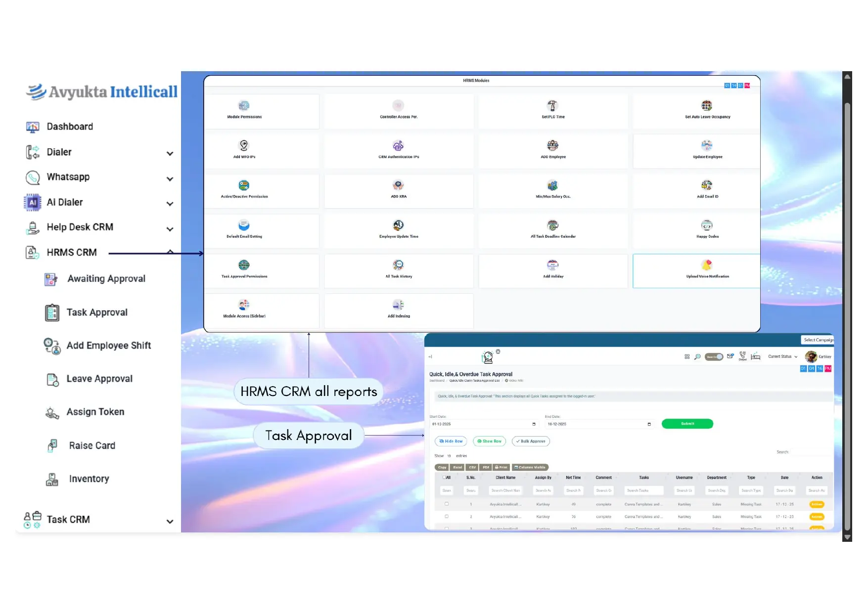Image resolution: width=868 pixels, height=613 pixels.
Task: Open CRM Authentication IPs module icon
Action: 398,145
